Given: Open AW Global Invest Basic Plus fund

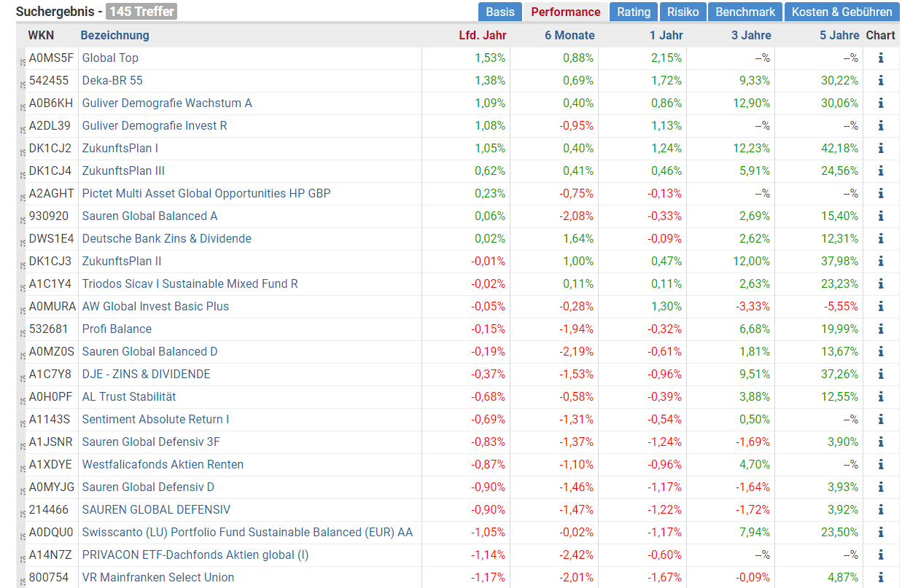Looking at the screenshot, I should (x=155, y=307).
